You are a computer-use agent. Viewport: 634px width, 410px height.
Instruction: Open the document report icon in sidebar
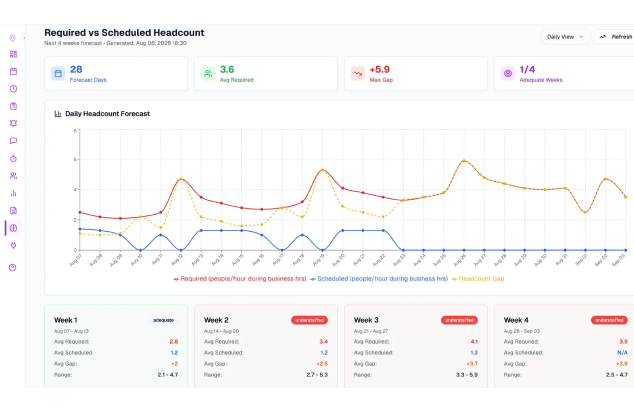(x=13, y=211)
